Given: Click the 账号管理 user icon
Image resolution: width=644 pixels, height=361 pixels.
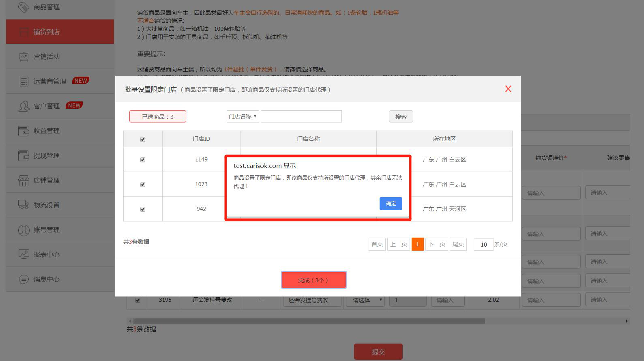Looking at the screenshot, I should click(x=24, y=230).
